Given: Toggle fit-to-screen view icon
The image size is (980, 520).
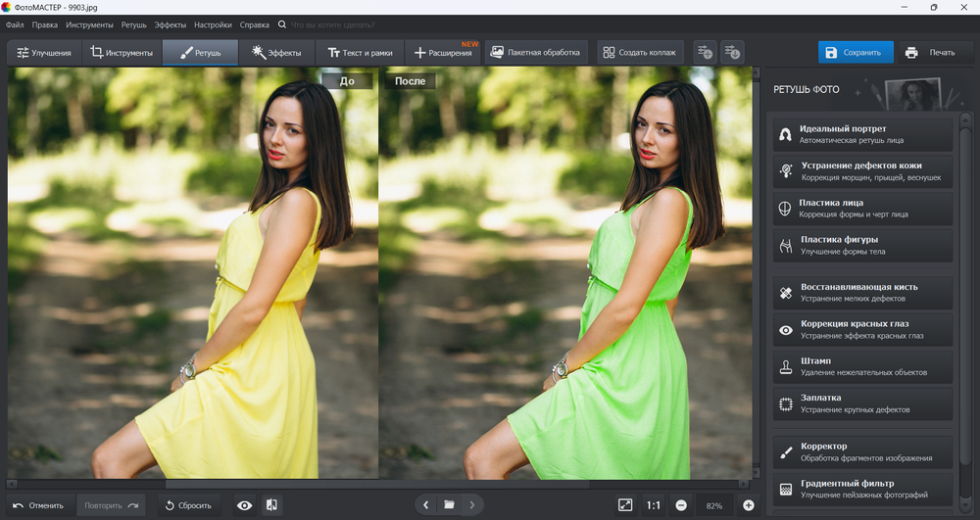Looking at the screenshot, I should click(x=625, y=505).
